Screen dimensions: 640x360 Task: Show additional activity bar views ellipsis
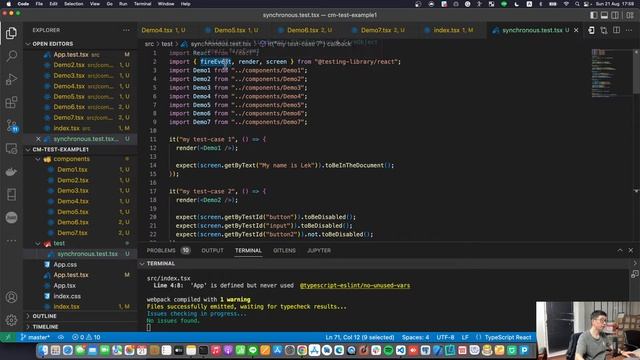coord(11,241)
